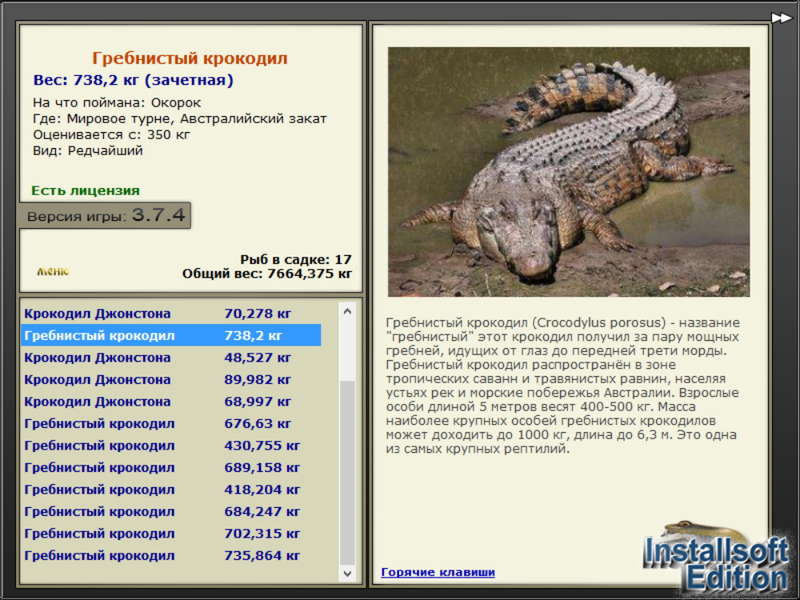
Task: Select Гребнистый крокодил 735,864 кг row
Action: point(171,555)
